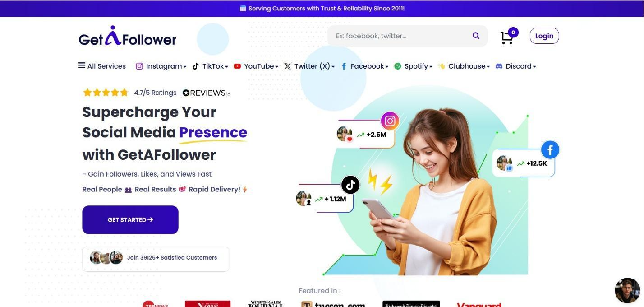The image size is (644, 307).
Task: Click the GetAFollower logo
Action: point(128,36)
